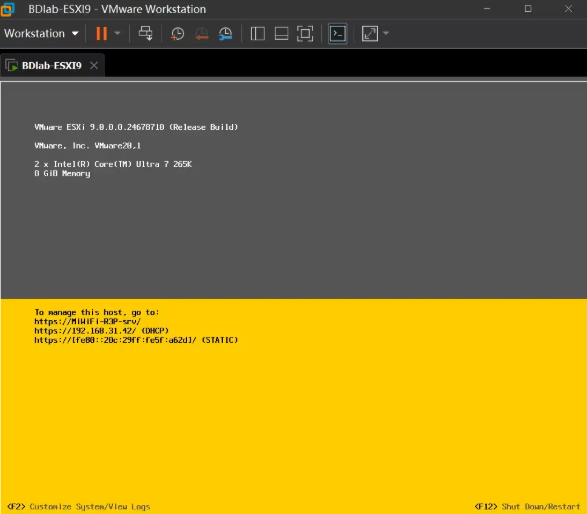Open the power options dropdown arrow

[x=117, y=34]
